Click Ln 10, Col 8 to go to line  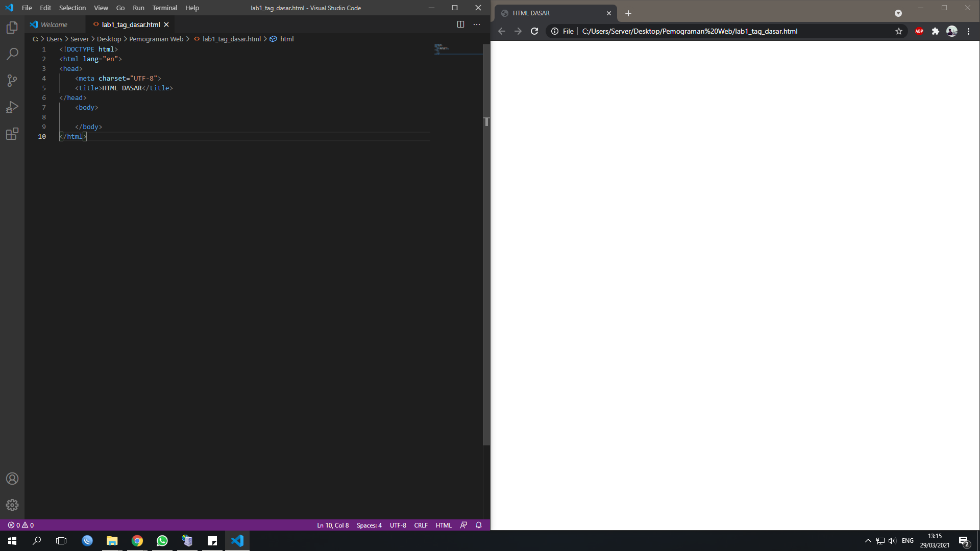(332, 525)
